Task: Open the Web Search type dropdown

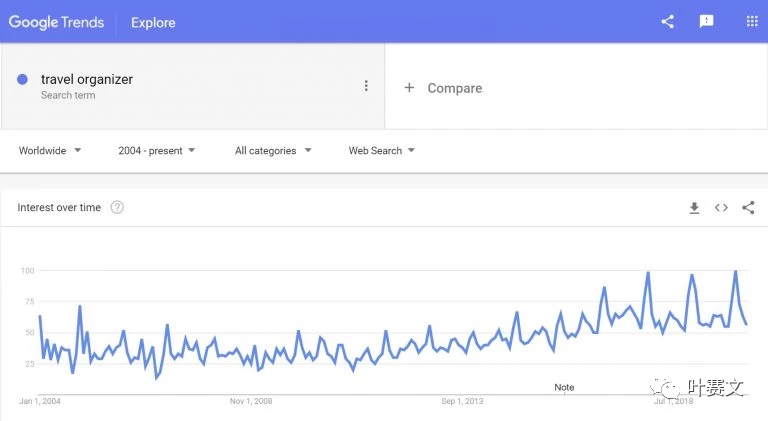Action: (x=382, y=151)
